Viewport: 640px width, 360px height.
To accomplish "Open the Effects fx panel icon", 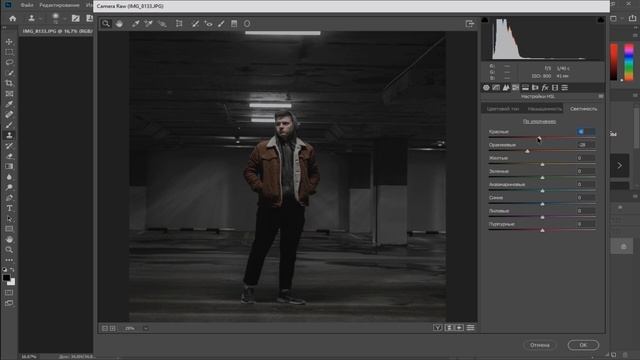I will [x=545, y=87].
